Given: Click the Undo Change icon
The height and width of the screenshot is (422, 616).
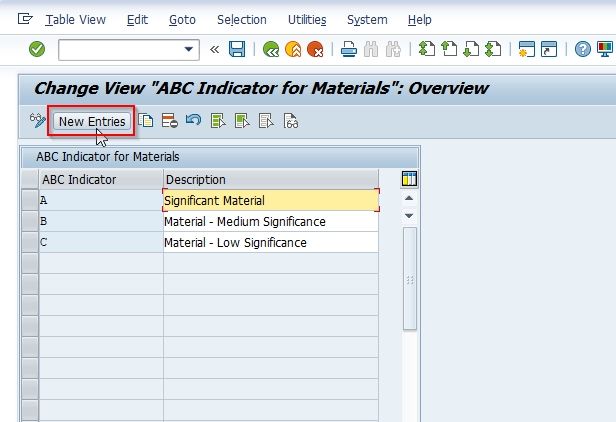Looking at the screenshot, I should tap(193, 119).
